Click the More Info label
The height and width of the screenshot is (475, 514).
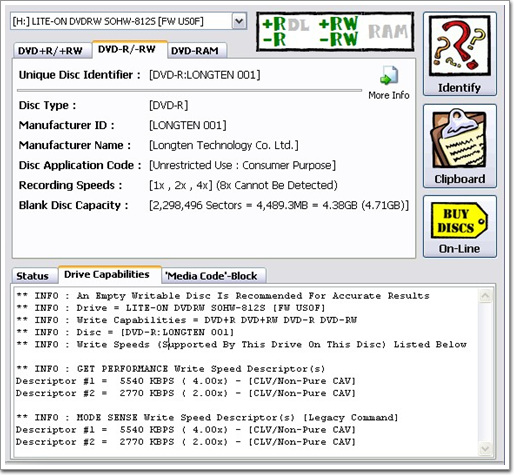tap(389, 95)
